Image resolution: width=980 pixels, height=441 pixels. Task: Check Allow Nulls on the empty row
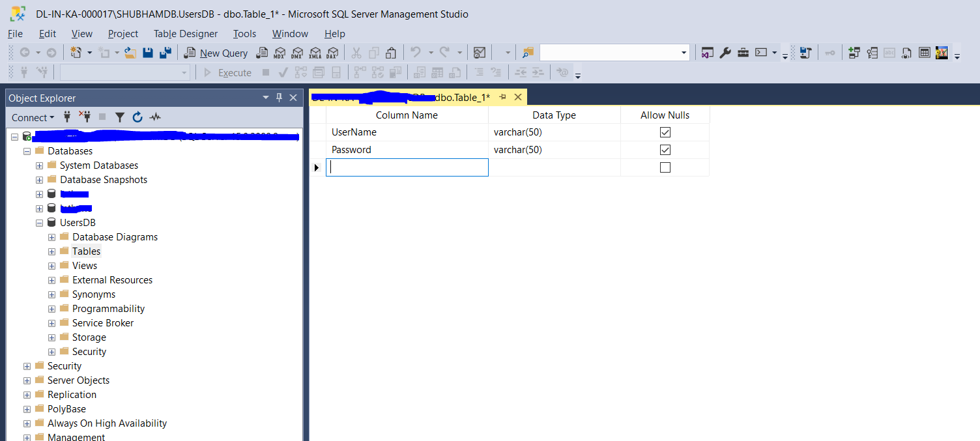[x=665, y=167]
